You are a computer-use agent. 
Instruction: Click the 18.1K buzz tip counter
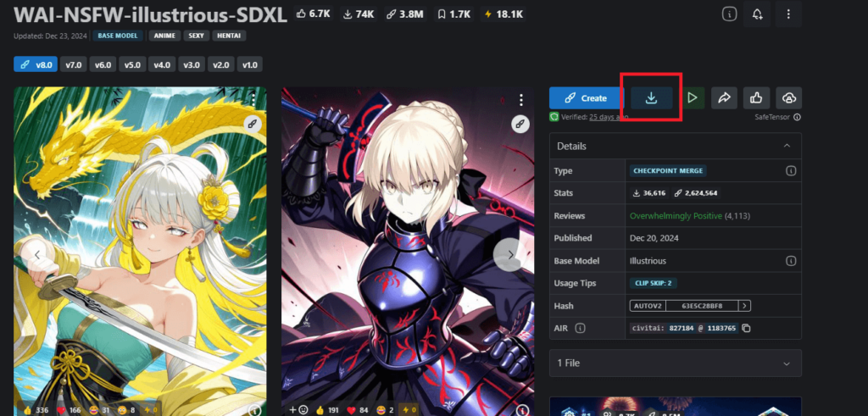pos(503,14)
